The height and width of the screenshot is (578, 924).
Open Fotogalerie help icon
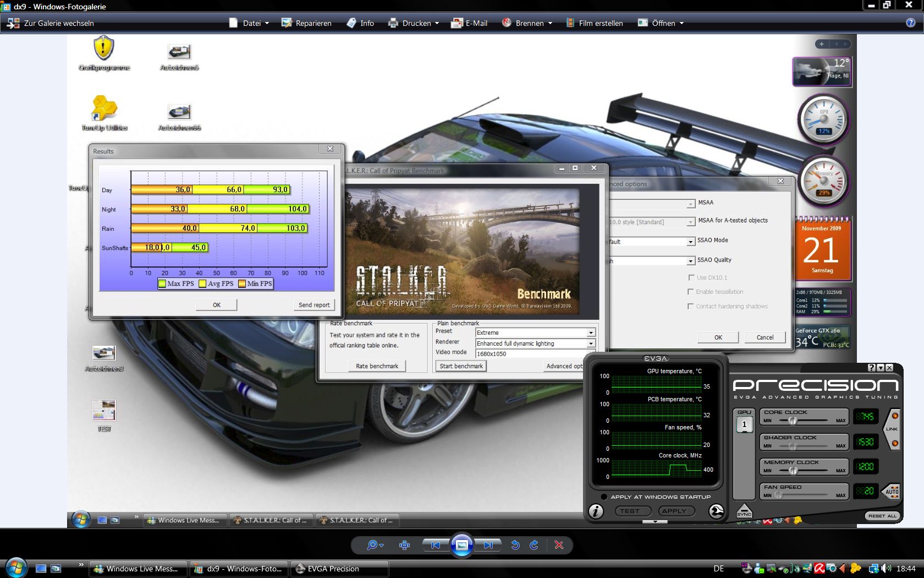[911, 23]
